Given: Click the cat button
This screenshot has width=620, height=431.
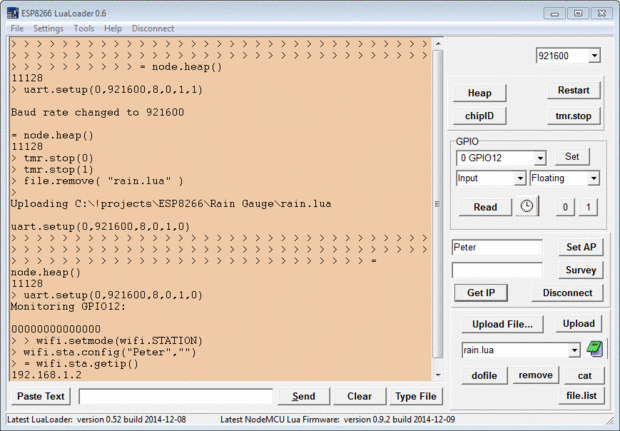Looking at the screenshot, I should coord(584,375).
